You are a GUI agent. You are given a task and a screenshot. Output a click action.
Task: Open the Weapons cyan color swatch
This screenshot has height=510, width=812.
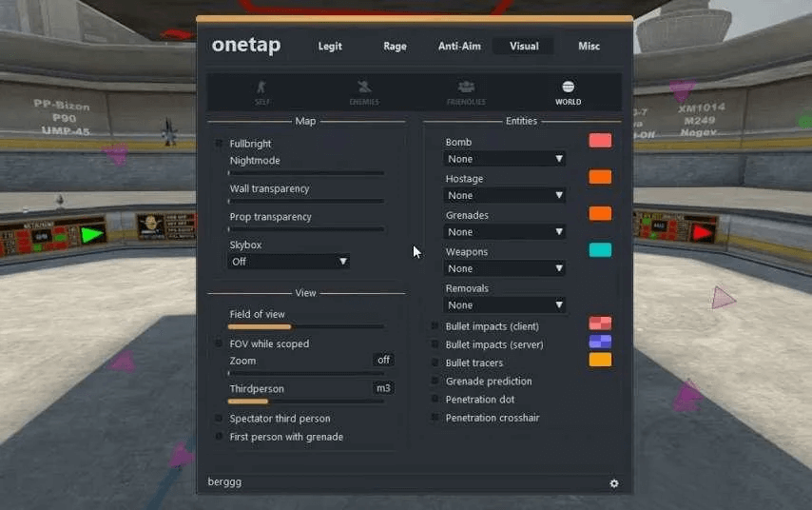tap(600, 250)
